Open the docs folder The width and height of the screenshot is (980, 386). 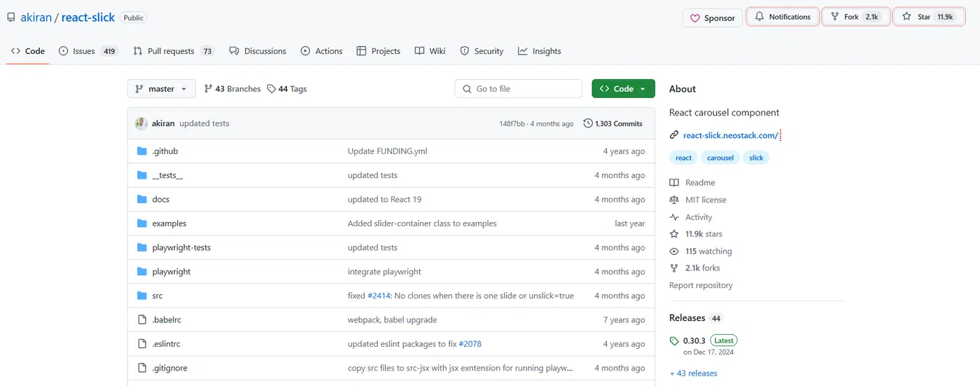click(x=161, y=200)
